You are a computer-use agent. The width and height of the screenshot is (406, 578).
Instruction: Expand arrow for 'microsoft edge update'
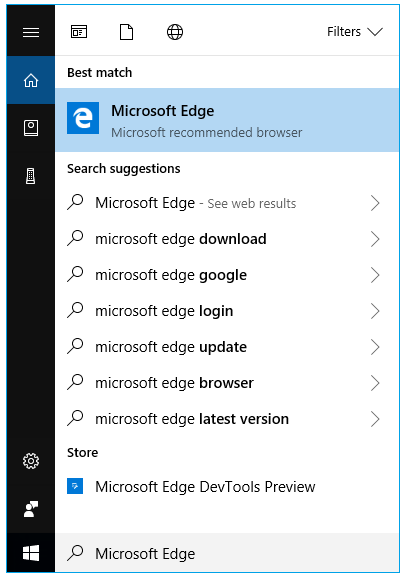[375, 347]
